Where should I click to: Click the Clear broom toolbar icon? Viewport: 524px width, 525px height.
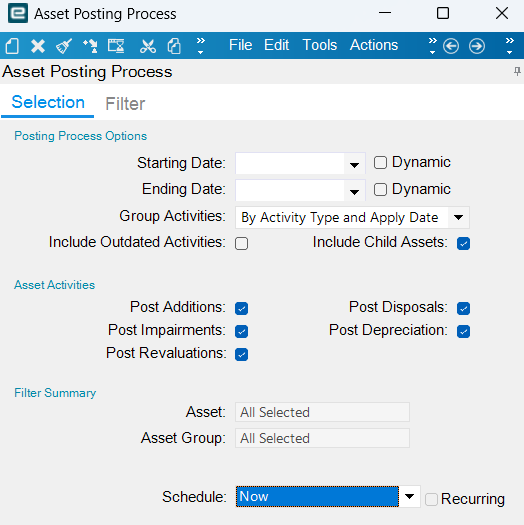(64, 46)
